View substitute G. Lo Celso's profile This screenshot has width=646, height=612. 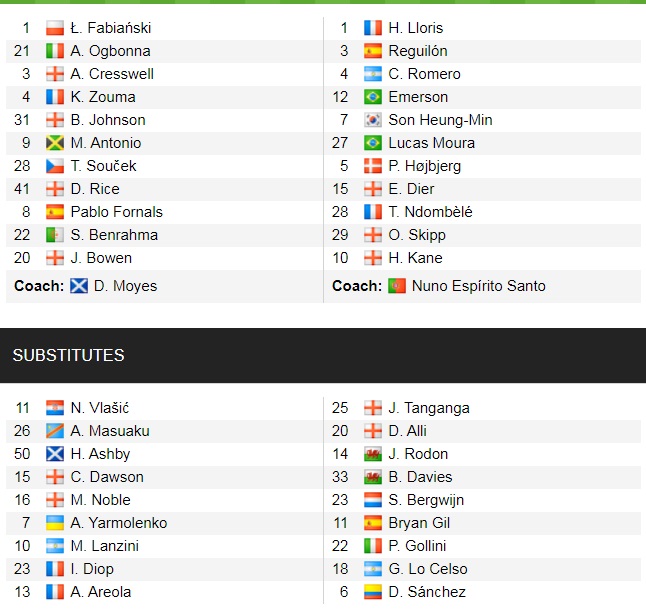[428, 569]
